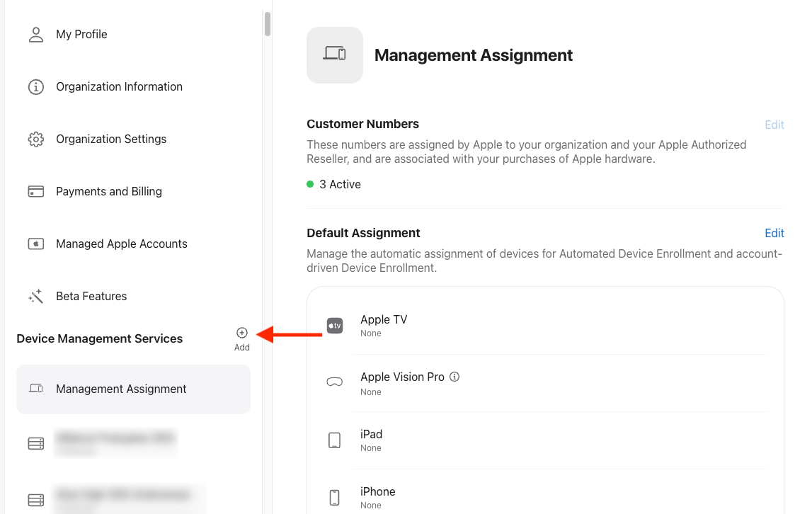Select the first blurred server entry

click(x=113, y=442)
